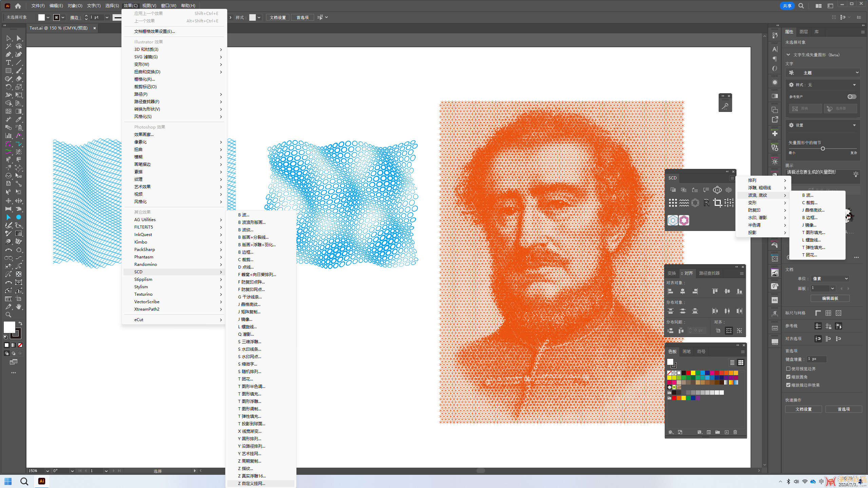
Task: Click the crop icon in SCD panel
Action: (717, 203)
